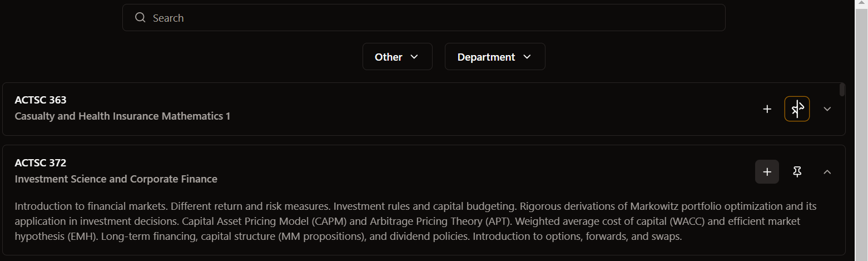The width and height of the screenshot is (868, 261).
Task: Click the page's right-edge vertical scrollbar track
Action: (x=861, y=139)
